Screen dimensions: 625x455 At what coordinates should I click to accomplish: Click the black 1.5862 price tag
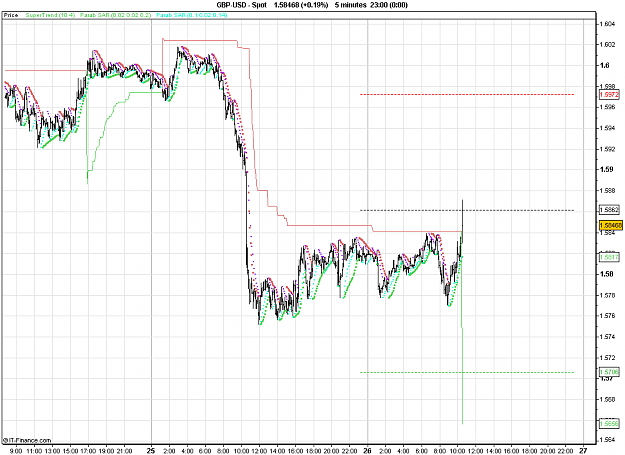[609, 210]
